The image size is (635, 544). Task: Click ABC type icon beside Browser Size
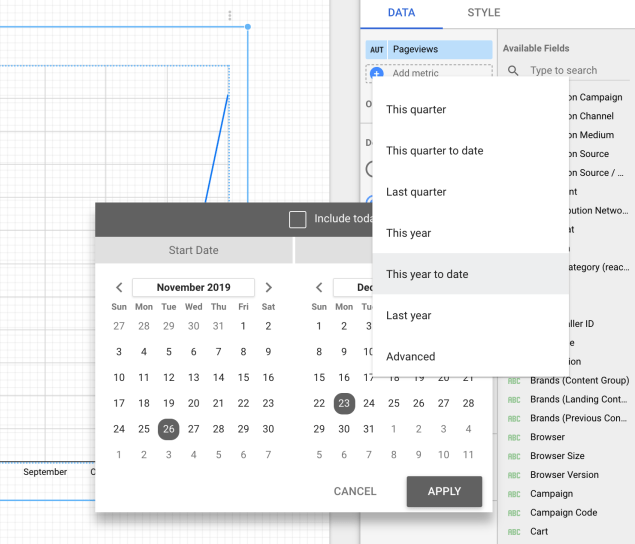tap(514, 457)
